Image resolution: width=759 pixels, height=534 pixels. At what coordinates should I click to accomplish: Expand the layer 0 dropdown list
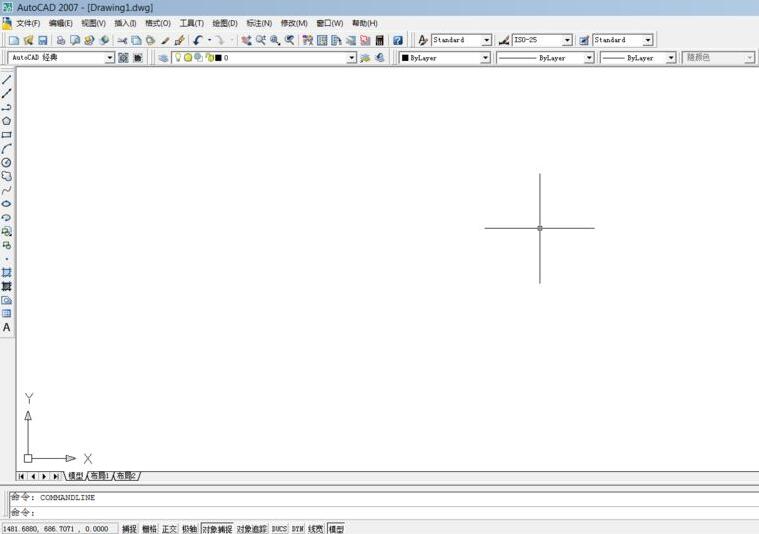tap(352, 58)
